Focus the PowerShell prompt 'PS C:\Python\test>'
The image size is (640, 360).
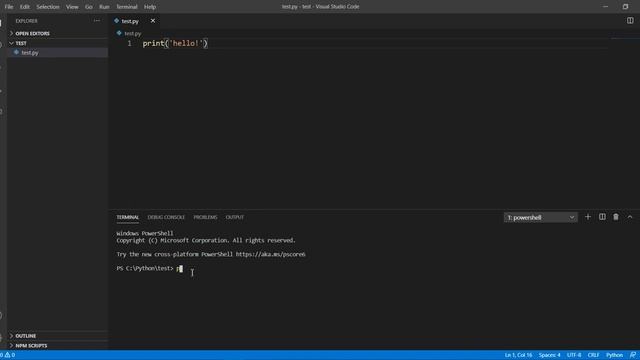tap(145, 269)
